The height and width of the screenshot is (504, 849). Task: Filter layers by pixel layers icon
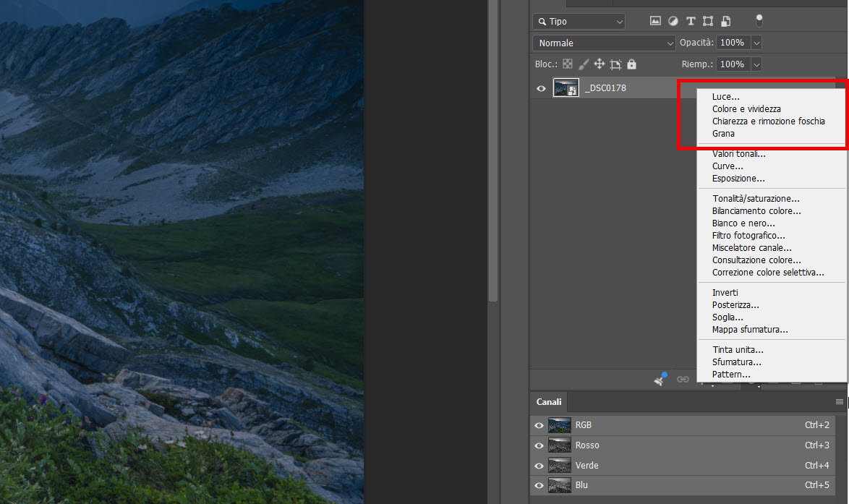click(655, 20)
